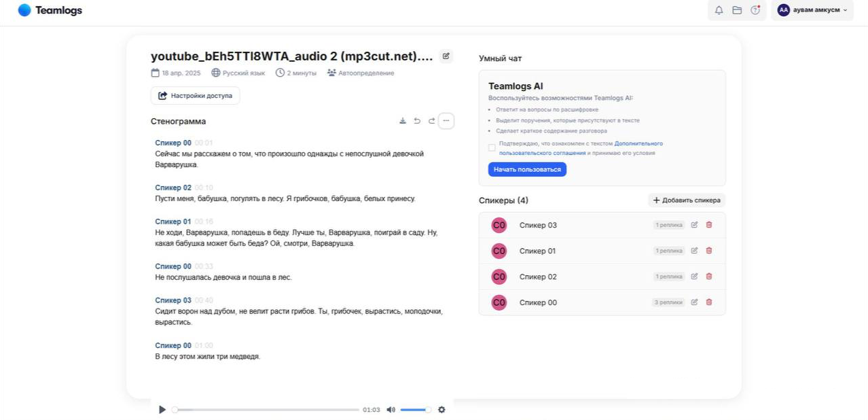Rename Спикер 00 in speakers list

tap(694, 302)
